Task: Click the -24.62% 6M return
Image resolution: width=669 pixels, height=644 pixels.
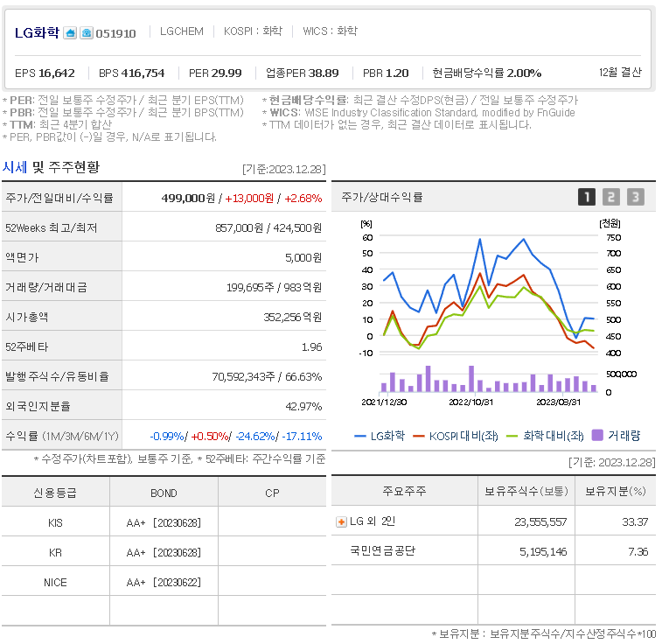Action: pos(255,437)
